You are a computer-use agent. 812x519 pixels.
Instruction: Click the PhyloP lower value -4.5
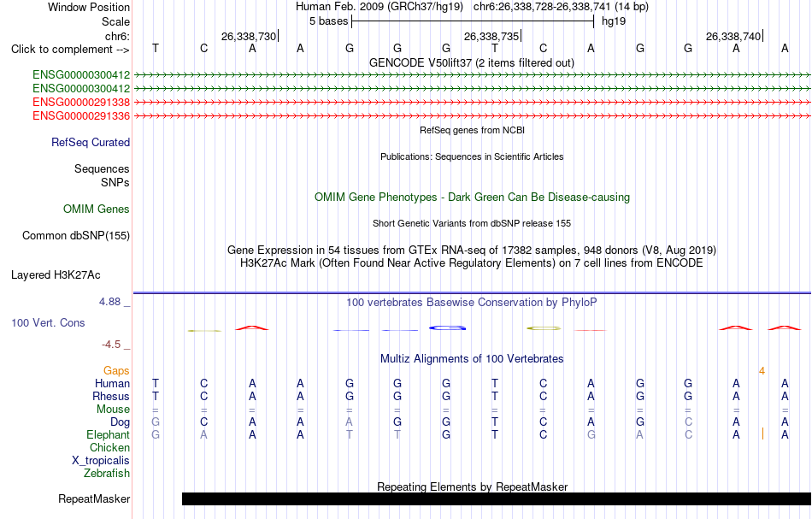(111, 345)
